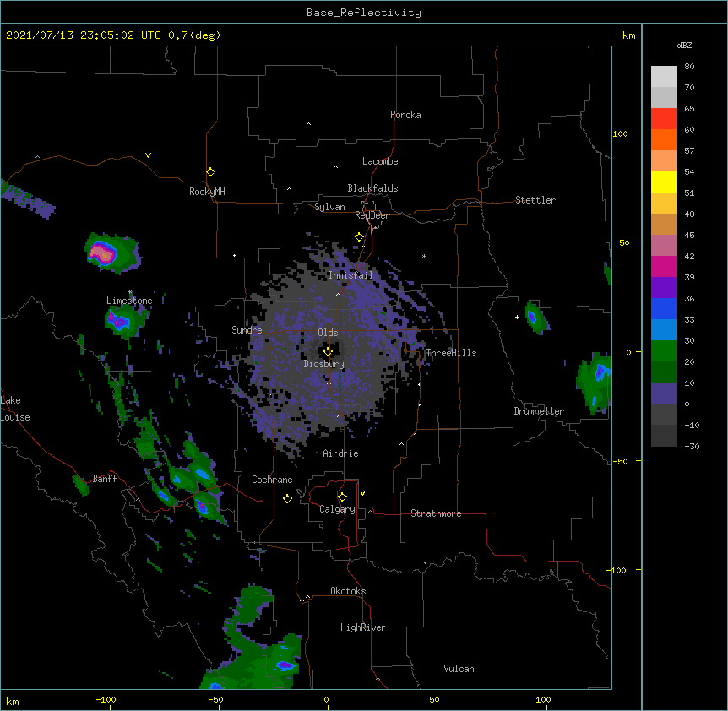Image resolution: width=728 pixels, height=711 pixels.
Task: Select the -100 tick label on bottom axis
Action: coord(106,699)
